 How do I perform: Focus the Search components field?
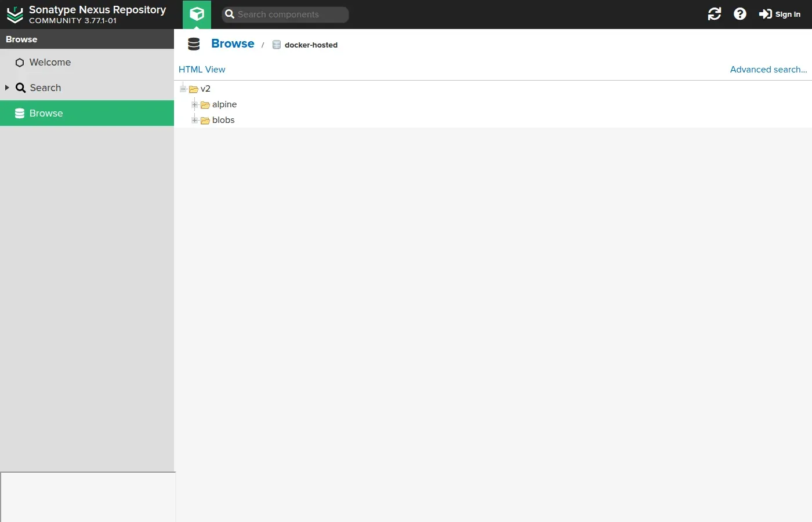[285, 14]
